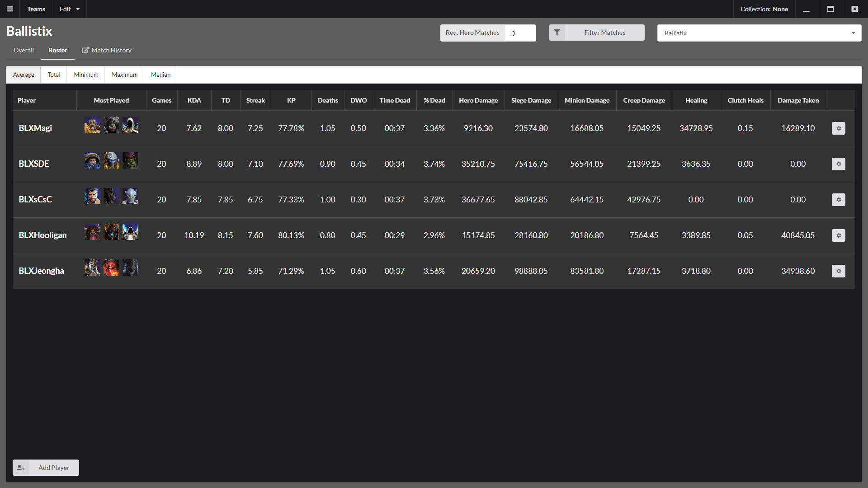Sort by the Clutch Heals column header
The image size is (868, 488).
tap(745, 100)
